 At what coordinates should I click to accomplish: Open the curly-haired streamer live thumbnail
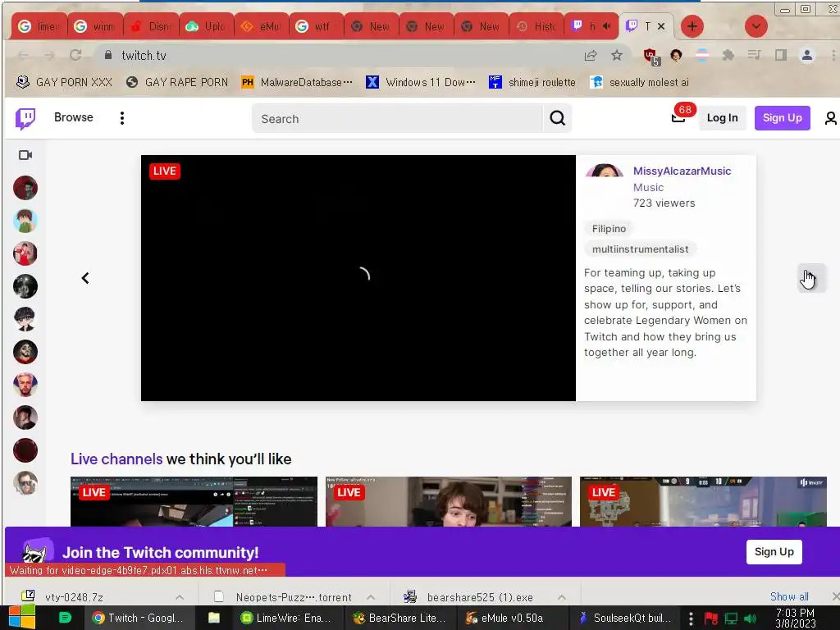click(449, 501)
